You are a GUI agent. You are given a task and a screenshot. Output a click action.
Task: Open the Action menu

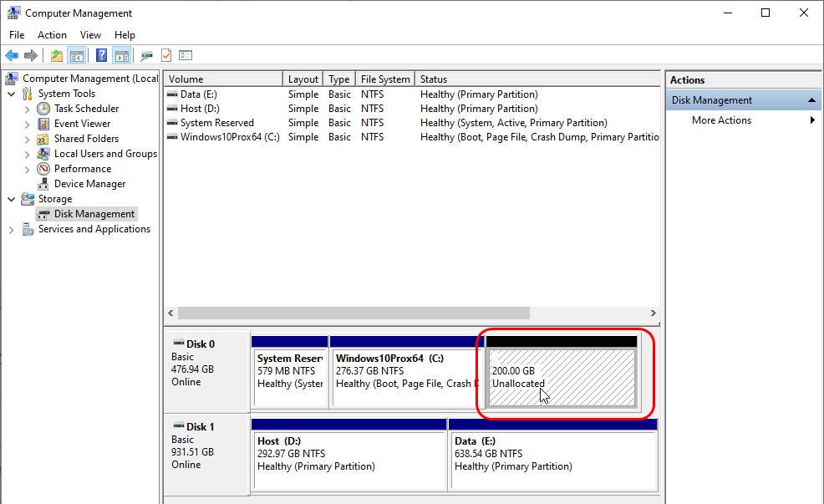pos(52,35)
